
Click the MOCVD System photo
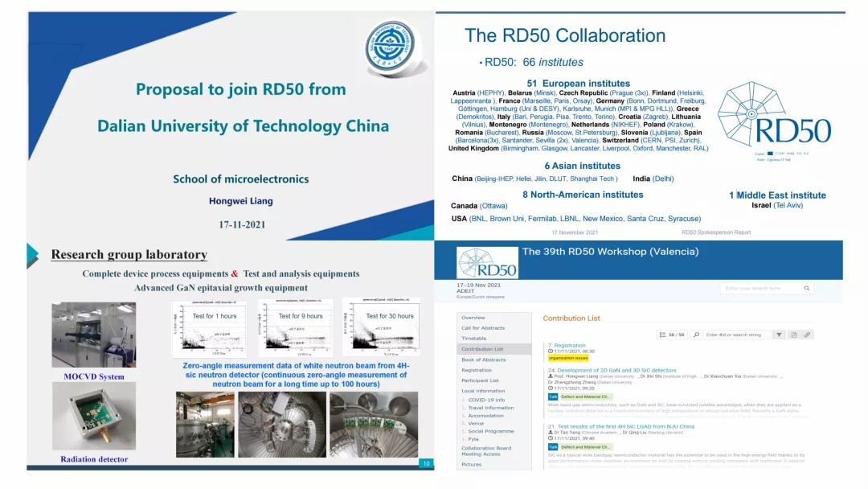[x=93, y=335]
